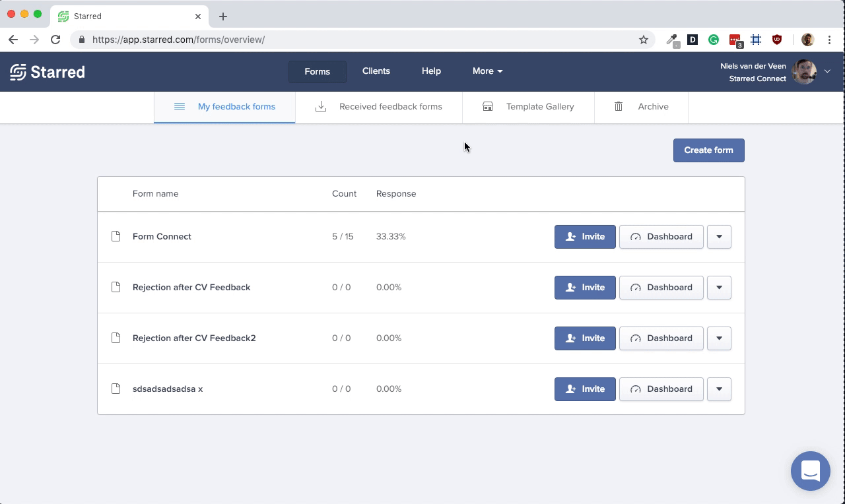Open Dashboard for sdsadsadsadsa x
The width and height of the screenshot is (845, 504).
tap(661, 389)
